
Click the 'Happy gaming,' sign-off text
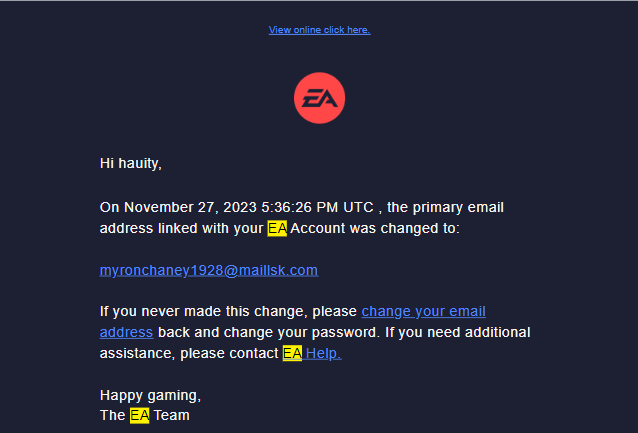(x=150, y=395)
